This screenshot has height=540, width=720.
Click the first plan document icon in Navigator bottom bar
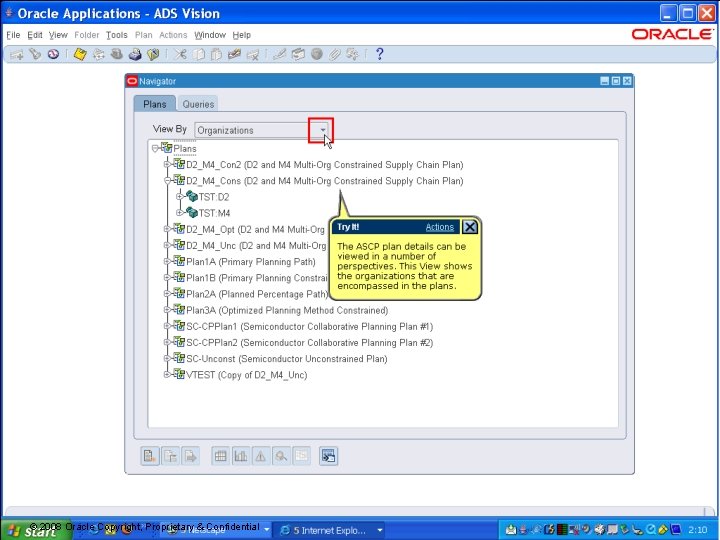pyautogui.click(x=150, y=456)
